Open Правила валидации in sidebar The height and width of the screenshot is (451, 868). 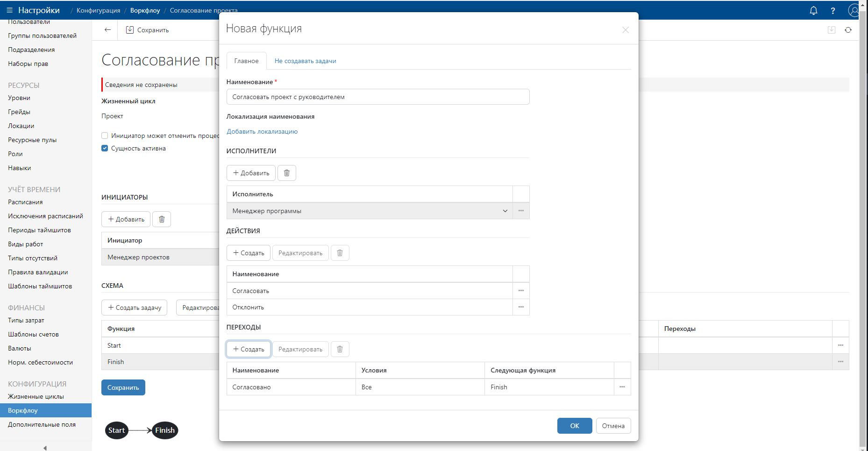(38, 272)
